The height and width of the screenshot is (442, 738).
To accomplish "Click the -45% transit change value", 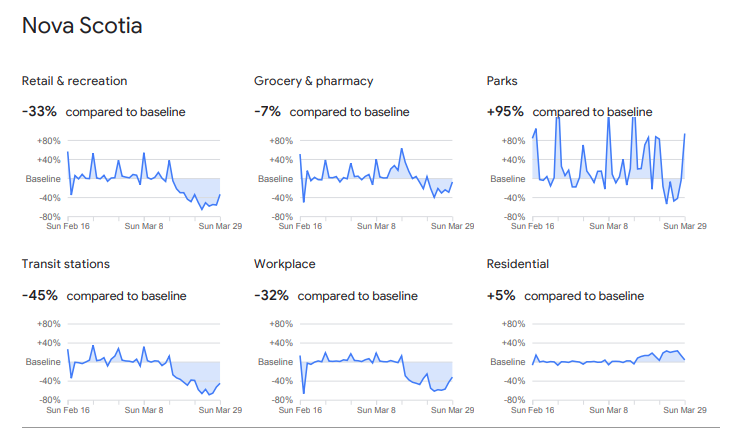I will coord(39,295).
